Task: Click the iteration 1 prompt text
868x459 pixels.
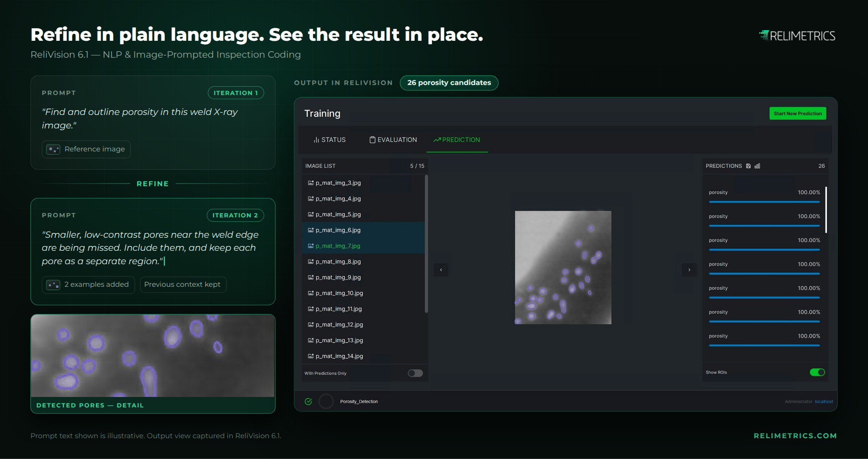Action: point(140,118)
